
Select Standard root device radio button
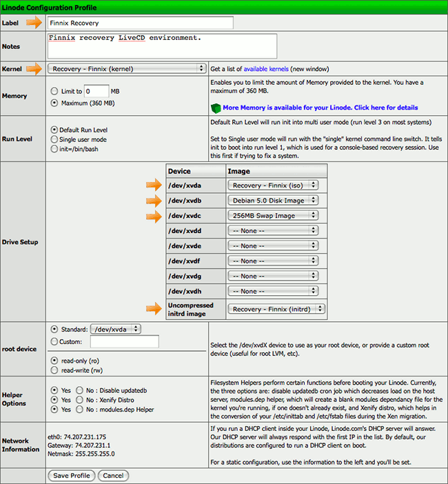coord(54,329)
